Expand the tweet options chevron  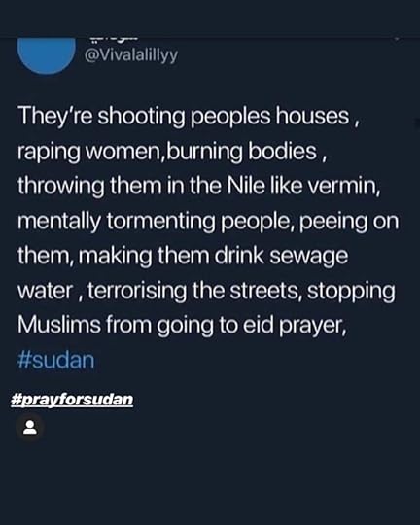(x=397, y=39)
